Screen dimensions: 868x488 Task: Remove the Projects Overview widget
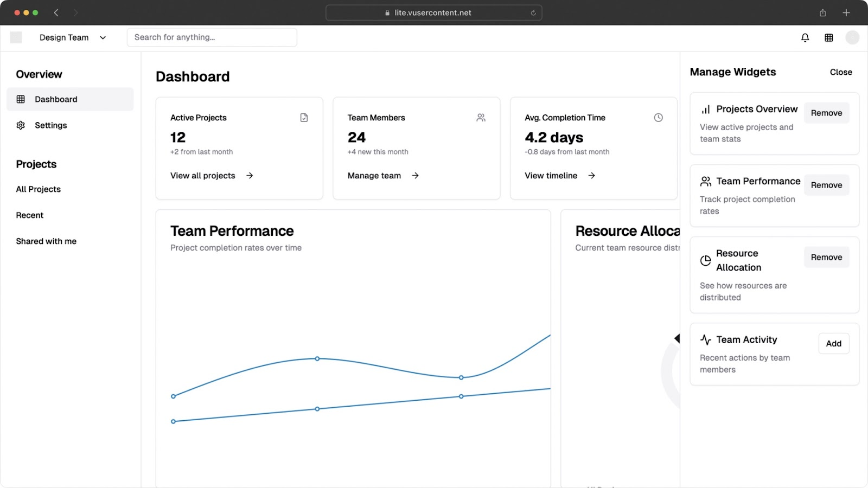click(826, 113)
